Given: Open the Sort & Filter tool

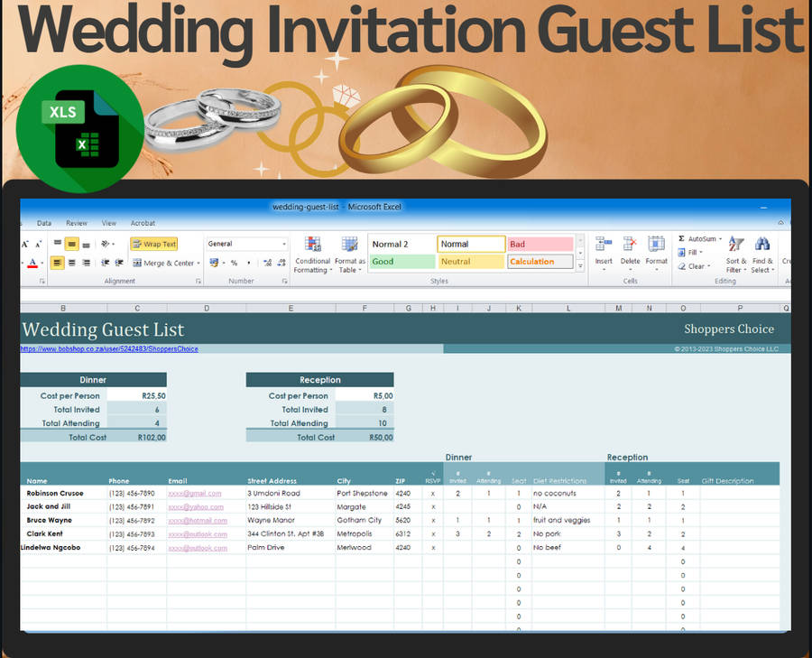Looking at the screenshot, I should tap(736, 246).
